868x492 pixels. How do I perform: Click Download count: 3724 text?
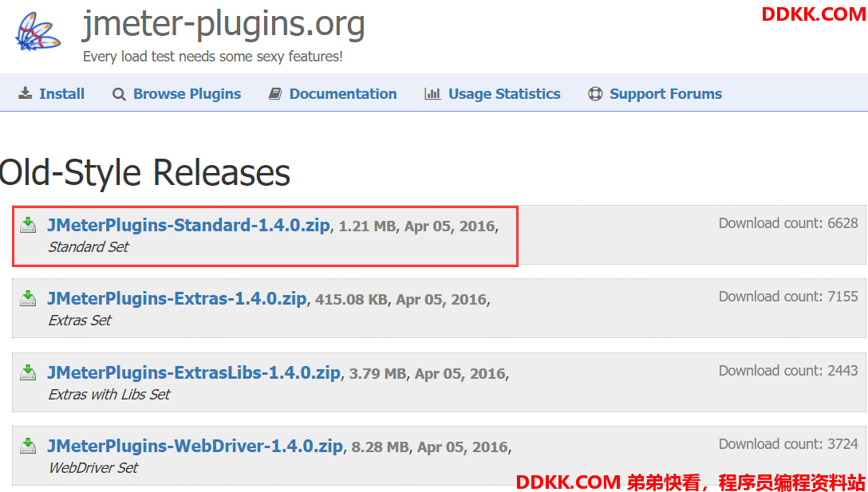788,444
